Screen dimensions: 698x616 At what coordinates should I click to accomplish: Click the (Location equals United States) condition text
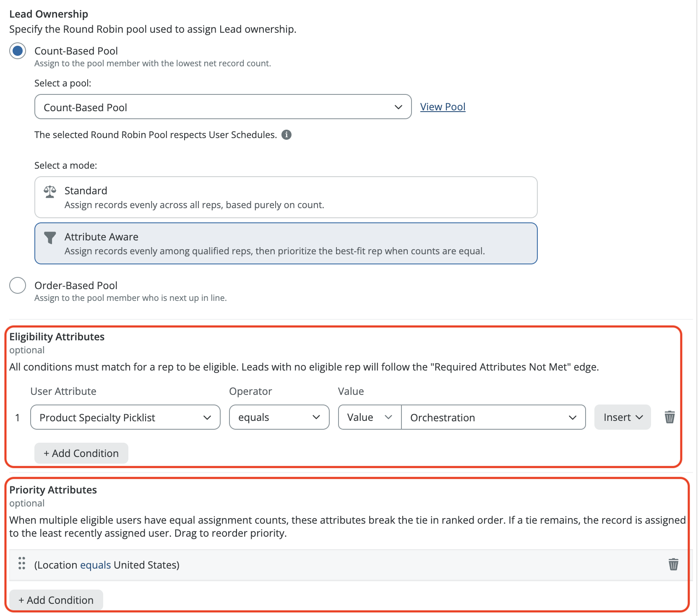coord(107,565)
